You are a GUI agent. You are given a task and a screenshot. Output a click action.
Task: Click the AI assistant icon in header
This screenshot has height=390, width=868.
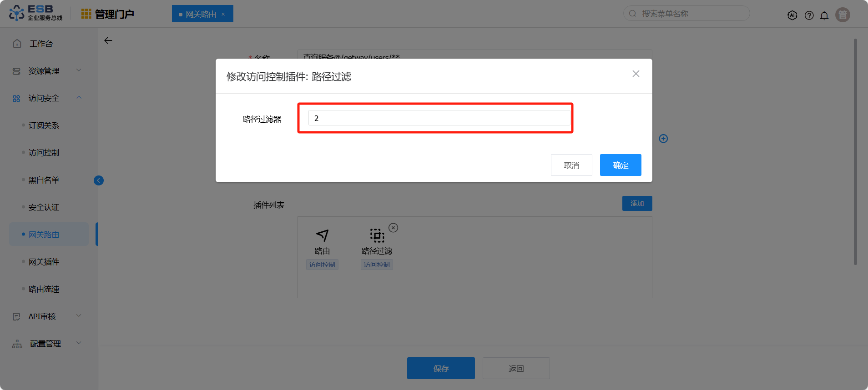click(x=792, y=15)
